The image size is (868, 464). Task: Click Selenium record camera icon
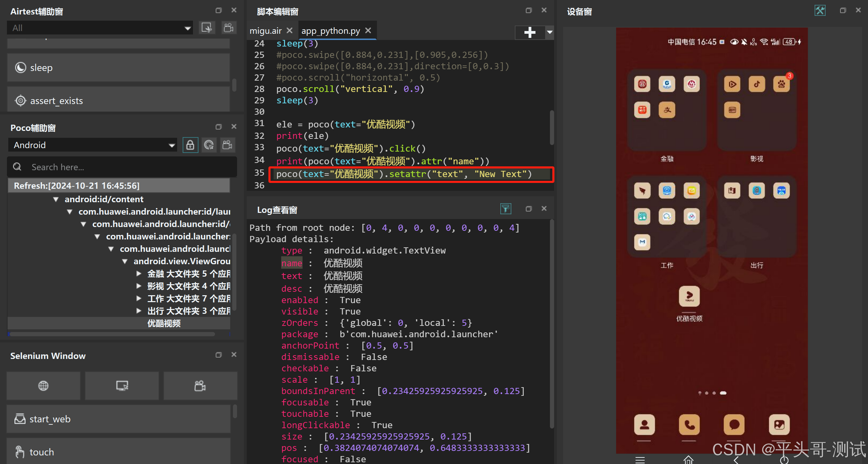pyautogui.click(x=200, y=385)
